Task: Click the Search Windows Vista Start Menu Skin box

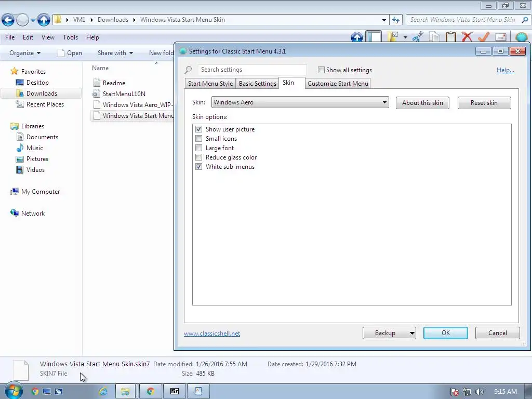Action: (x=468, y=20)
